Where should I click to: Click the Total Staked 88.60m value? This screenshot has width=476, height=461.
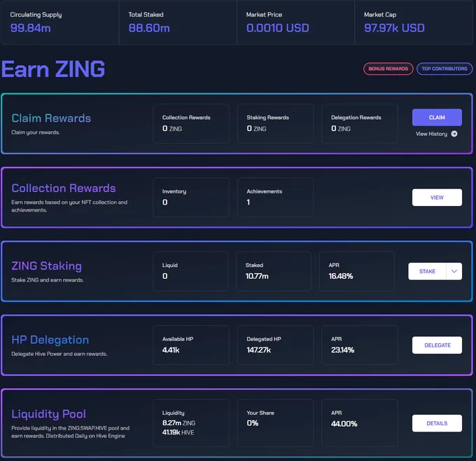[149, 28]
